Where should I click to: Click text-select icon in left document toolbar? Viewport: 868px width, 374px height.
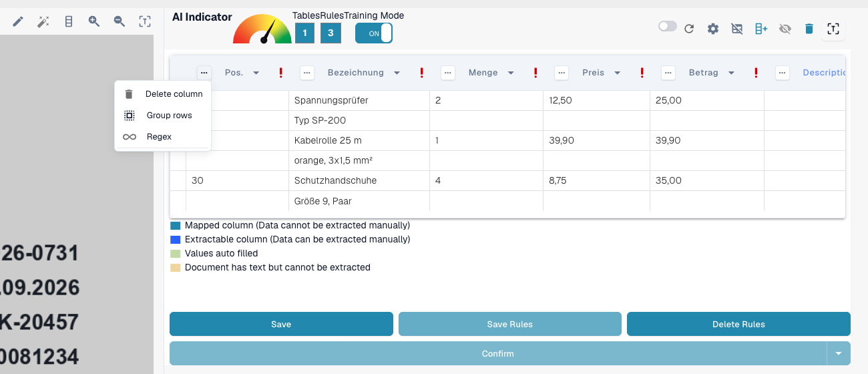pos(145,22)
